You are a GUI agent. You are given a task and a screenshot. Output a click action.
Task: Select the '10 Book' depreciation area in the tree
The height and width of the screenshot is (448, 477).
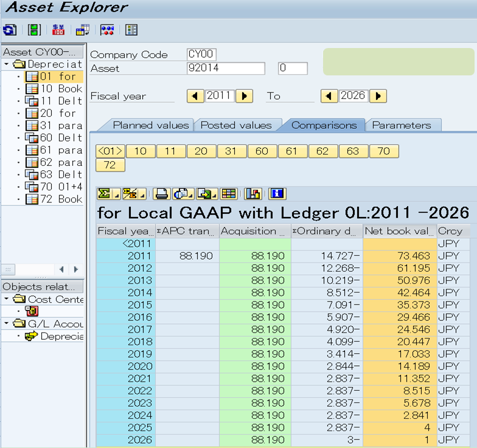click(54, 89)
